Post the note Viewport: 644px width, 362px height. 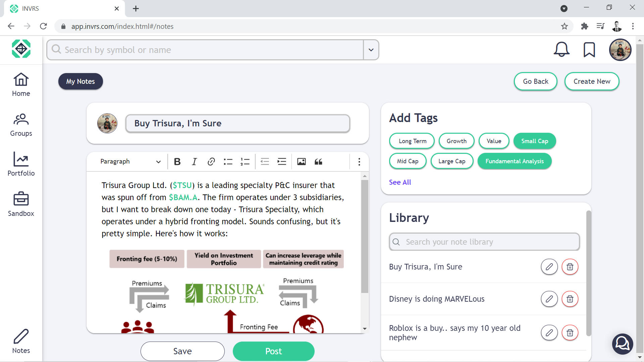(x=274, y=351)
